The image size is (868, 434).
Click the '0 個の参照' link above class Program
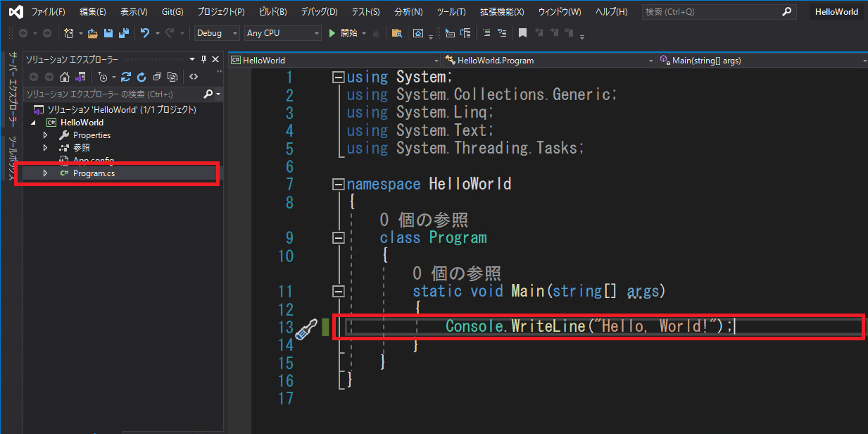424,220
